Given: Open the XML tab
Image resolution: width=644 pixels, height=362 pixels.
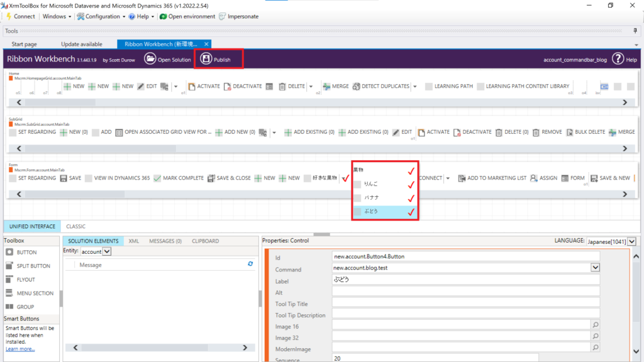Looking at the screenshot, I should [x=133, y=241].
